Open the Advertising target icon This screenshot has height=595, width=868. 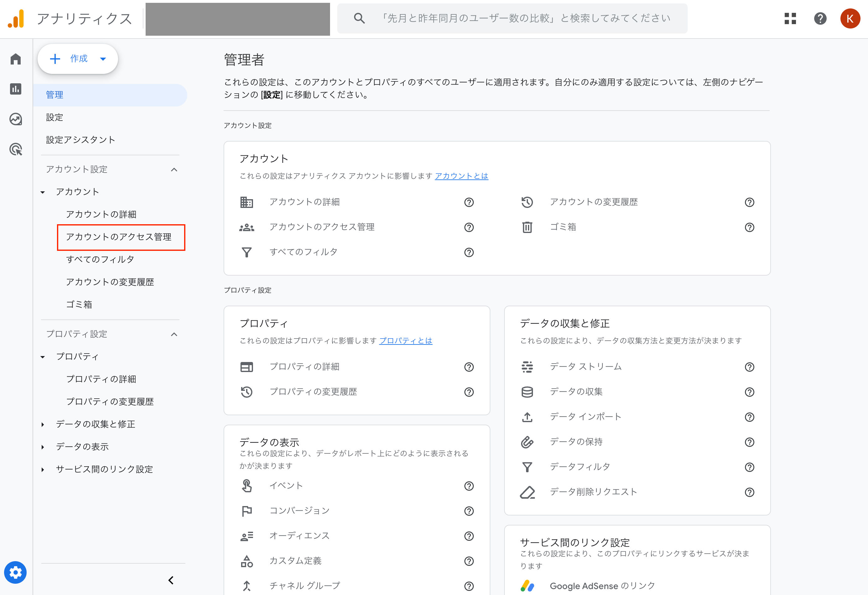coord(16,149)
